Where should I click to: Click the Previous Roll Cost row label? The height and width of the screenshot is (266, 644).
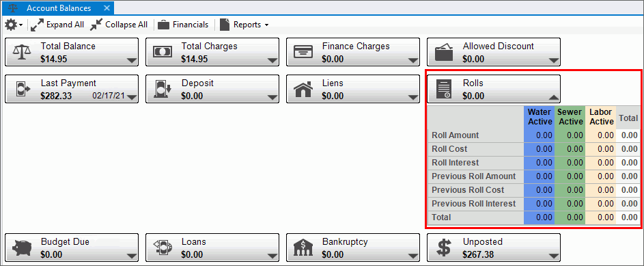pyautogui.click(x=468, y=190)
